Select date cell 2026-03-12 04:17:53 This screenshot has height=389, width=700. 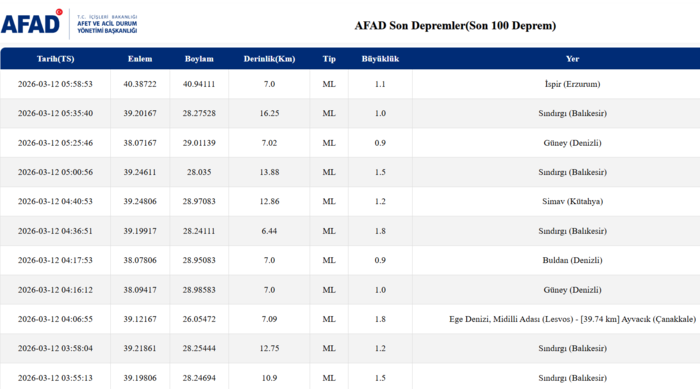[55, 260]
